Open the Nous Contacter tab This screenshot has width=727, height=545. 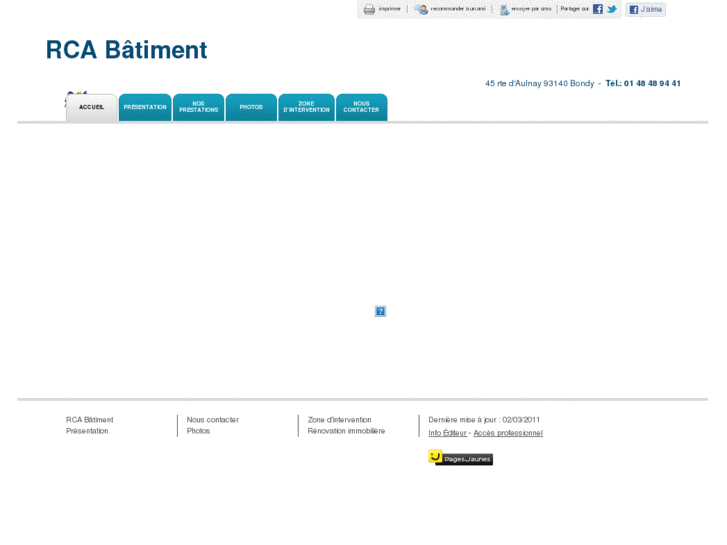point(361,107)
